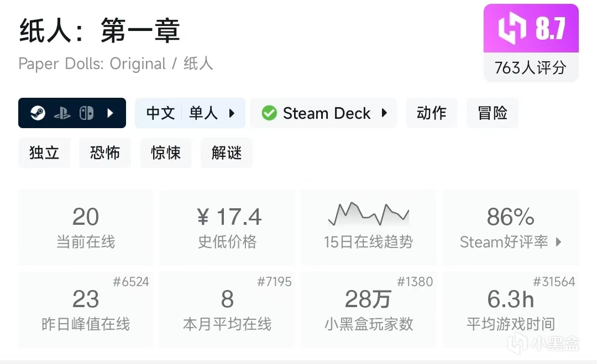
Task: Select the 冒险 genre tag
Action: (x=493, y=113)
